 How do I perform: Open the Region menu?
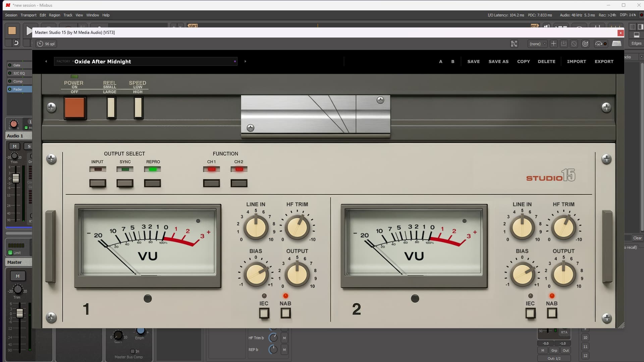click(54, 15)
